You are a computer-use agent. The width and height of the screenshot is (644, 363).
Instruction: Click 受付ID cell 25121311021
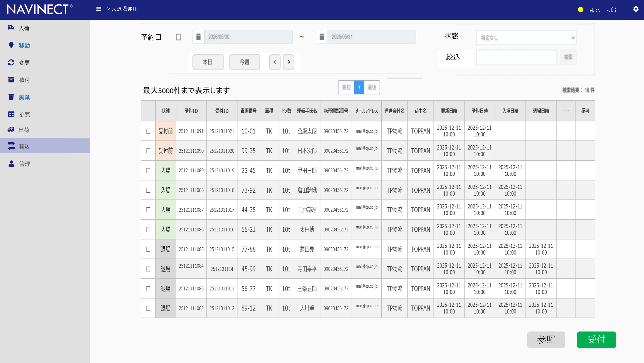click(x=222, y=131)
